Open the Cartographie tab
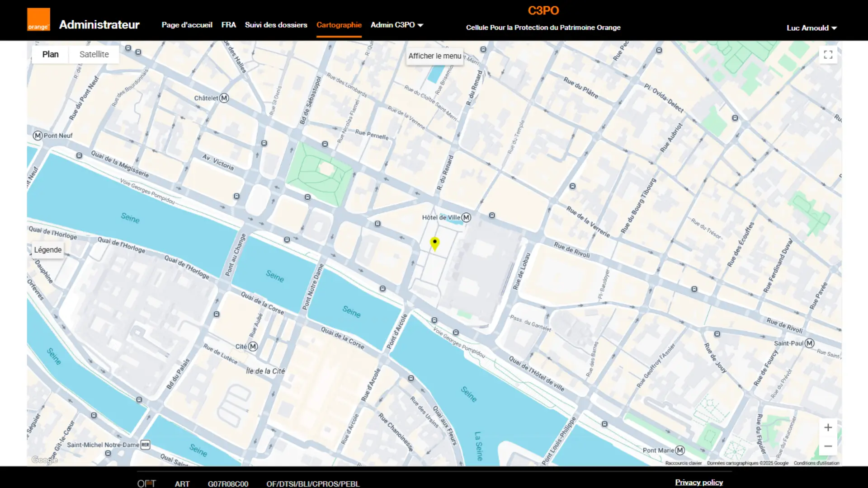 339,25
